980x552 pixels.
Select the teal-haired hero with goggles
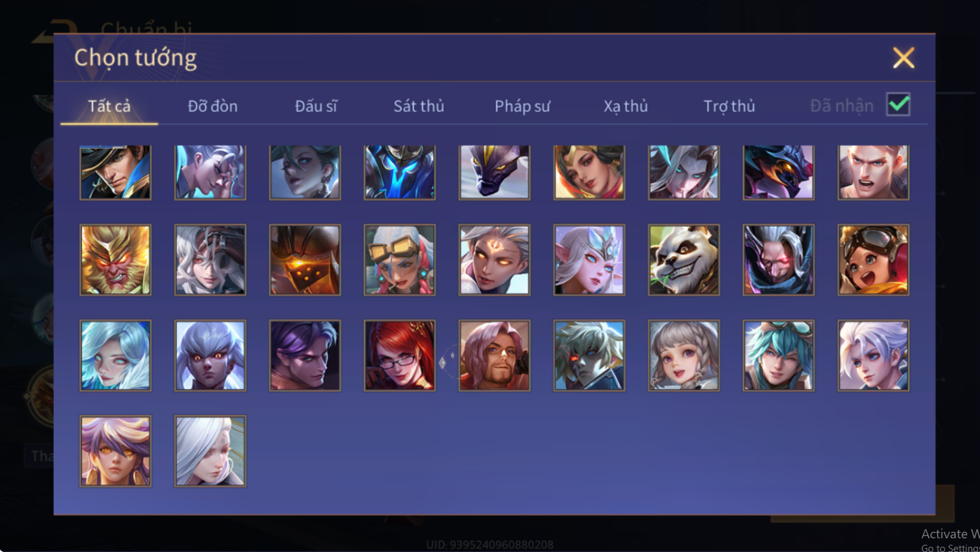click(778, 355)
